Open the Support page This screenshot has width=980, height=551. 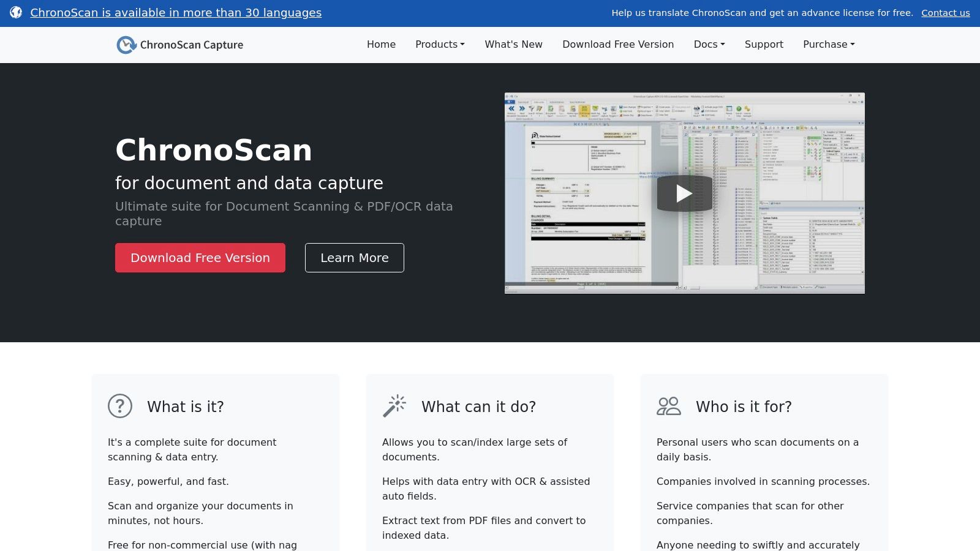(764, 44)
